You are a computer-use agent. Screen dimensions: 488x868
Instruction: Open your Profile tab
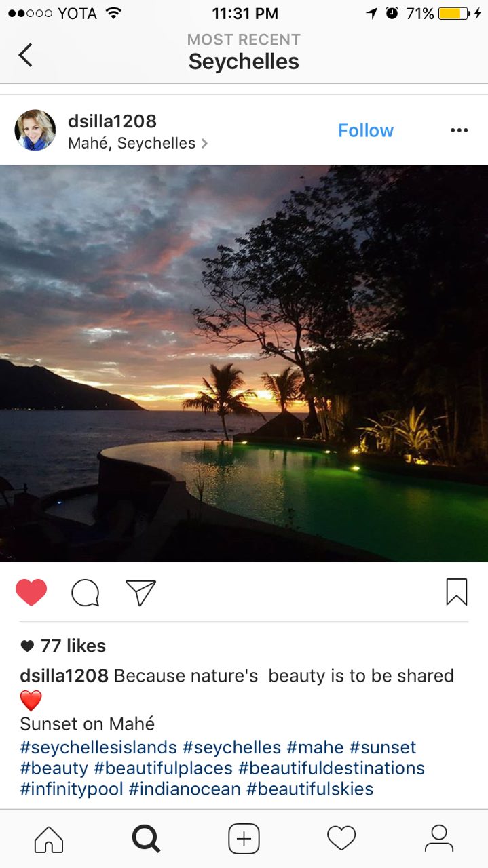coord(439,839)
